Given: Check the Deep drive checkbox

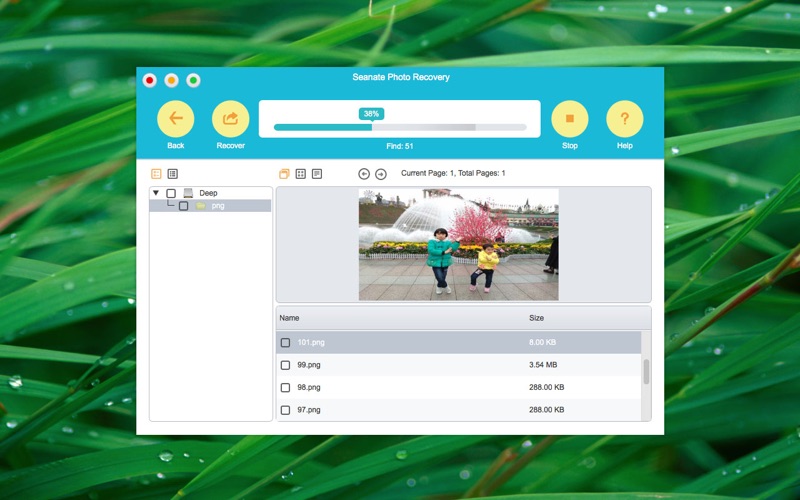Looking at the screenshot, I should [171, 193].
